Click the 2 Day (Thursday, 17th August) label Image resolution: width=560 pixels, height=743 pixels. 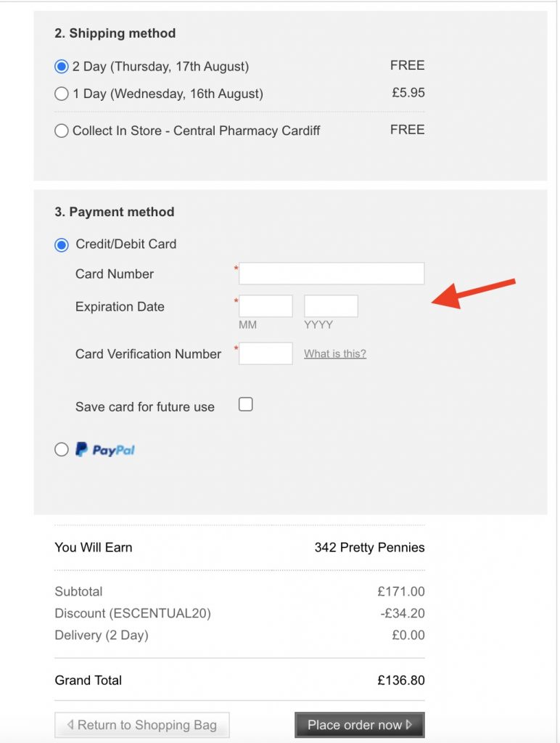[x=160, y=67]
